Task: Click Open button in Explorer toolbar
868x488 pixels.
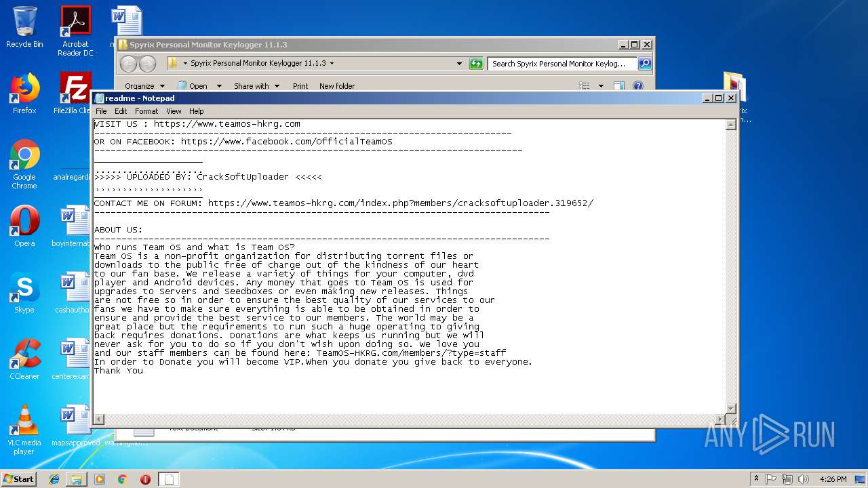Action: tap(193, 86)
